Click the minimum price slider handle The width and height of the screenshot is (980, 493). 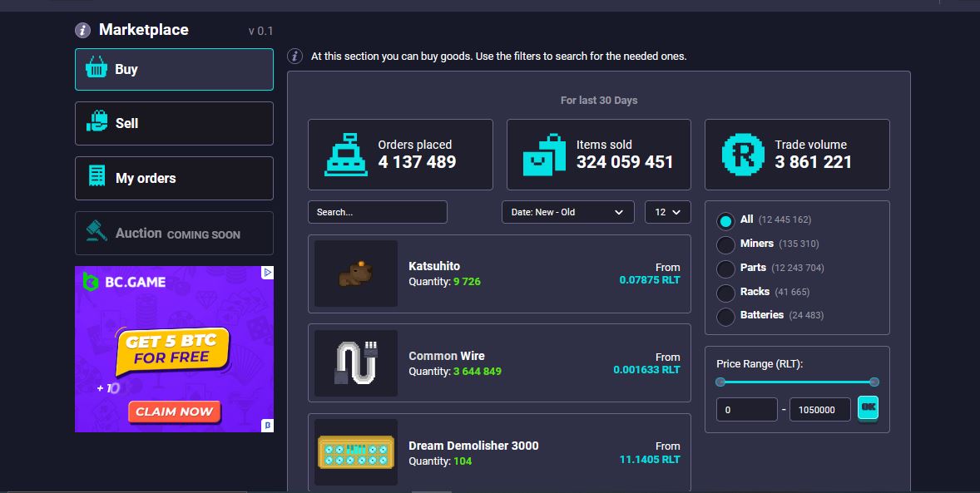[x=720, y=382]
